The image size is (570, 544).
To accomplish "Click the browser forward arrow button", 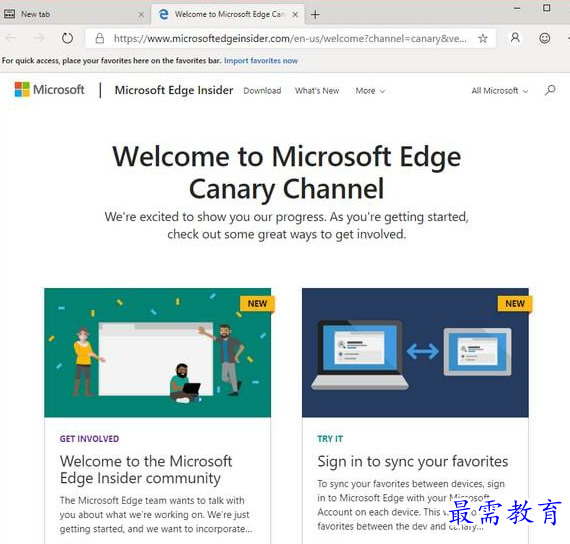I will pyautogui.click(x=39, y=38).
